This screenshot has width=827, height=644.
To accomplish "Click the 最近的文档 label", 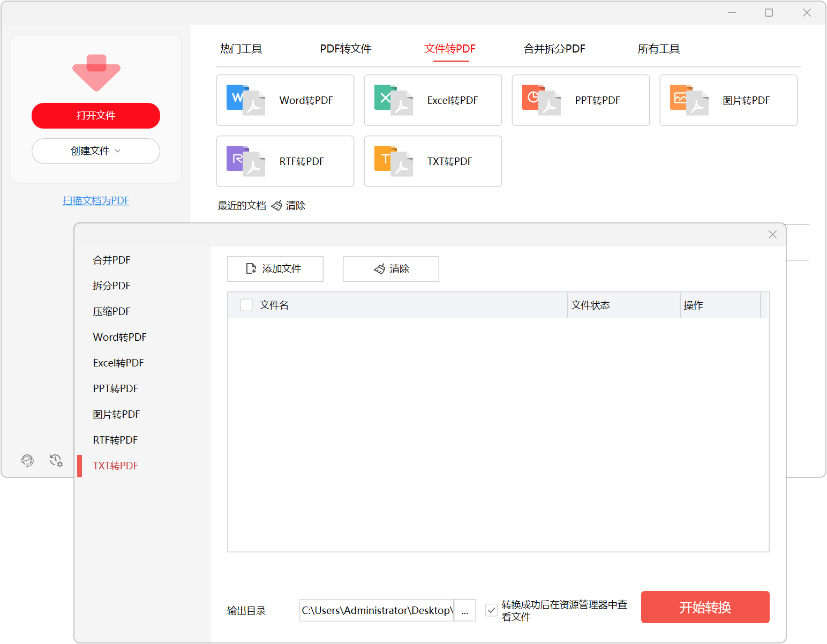I will 242,206.
